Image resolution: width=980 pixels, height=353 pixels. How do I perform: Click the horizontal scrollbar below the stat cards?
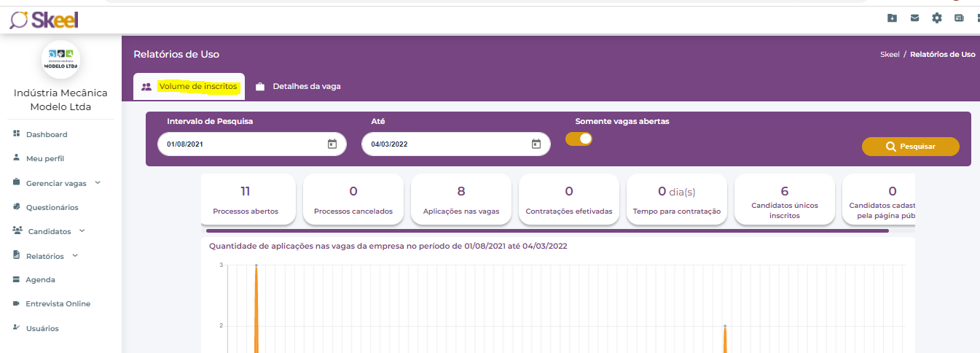pyautogui.click(x=546, y=230)
